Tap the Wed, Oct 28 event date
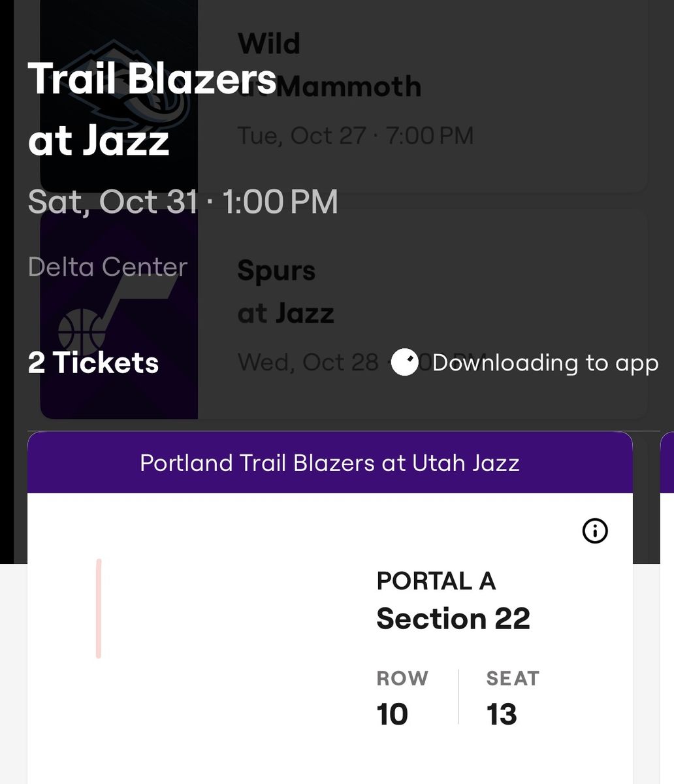This screenshot has height=784, width=674. [x=308, y=361]
